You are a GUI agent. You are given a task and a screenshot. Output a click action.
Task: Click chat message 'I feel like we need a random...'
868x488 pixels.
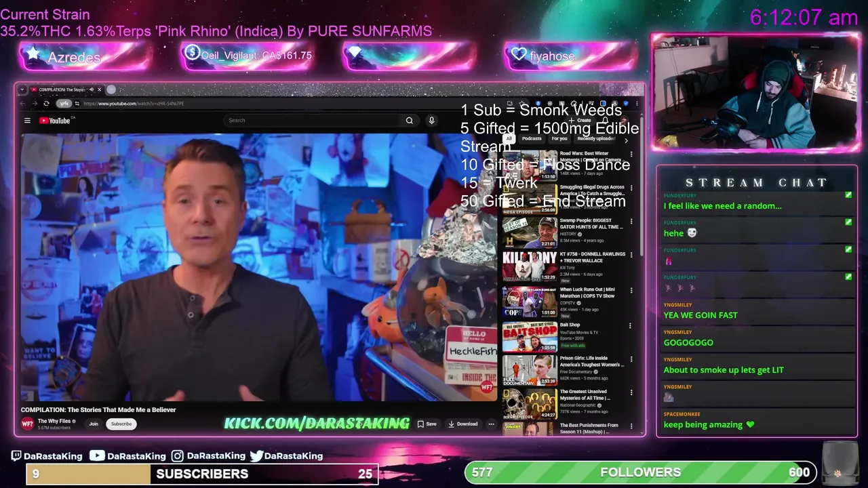point(722,206)
